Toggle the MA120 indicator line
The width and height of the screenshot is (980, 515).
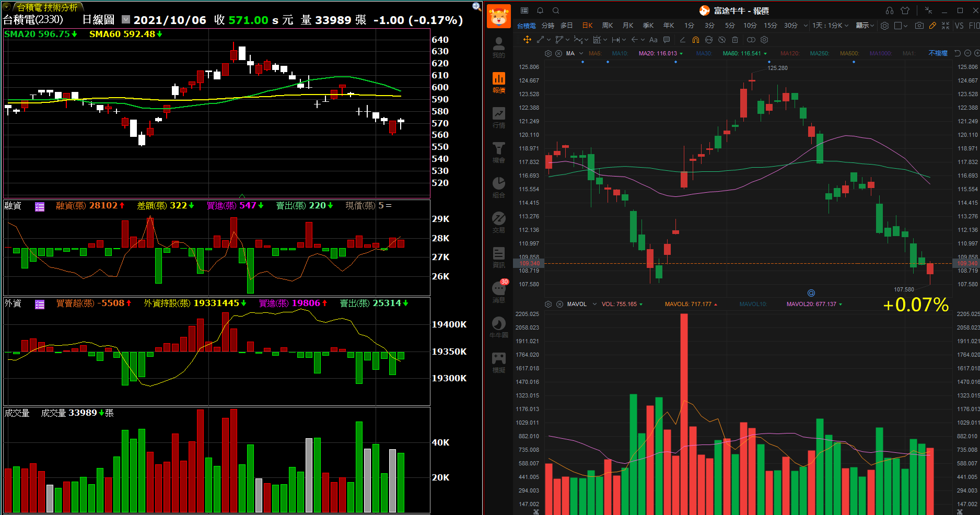[790, 53]
